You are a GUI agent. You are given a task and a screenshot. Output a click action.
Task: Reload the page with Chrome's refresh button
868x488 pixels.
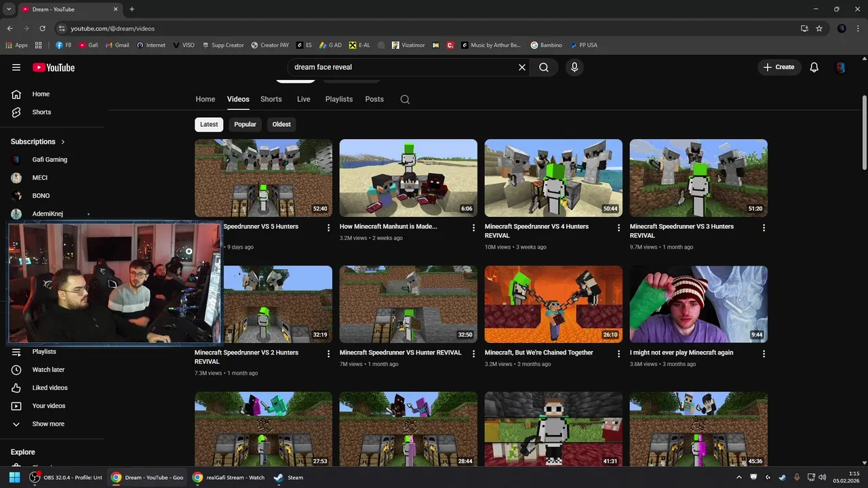point(42,28)
